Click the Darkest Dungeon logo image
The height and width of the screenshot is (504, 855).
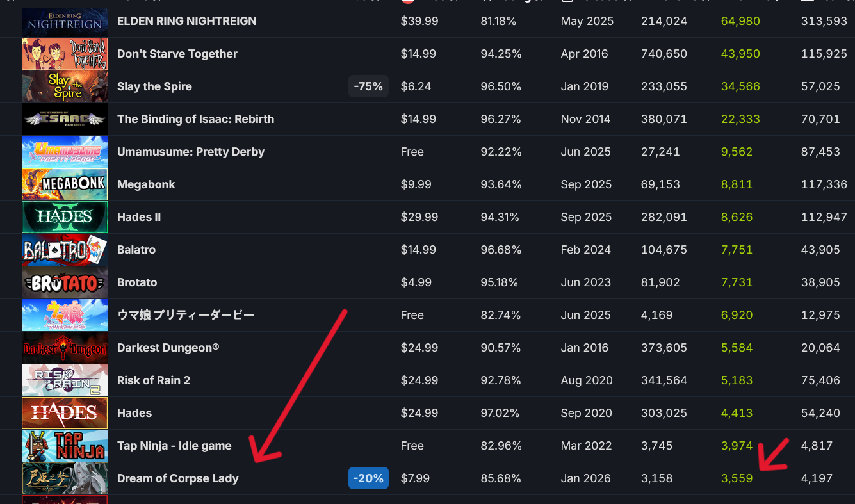pyautogui.click(x=64, y=348)
